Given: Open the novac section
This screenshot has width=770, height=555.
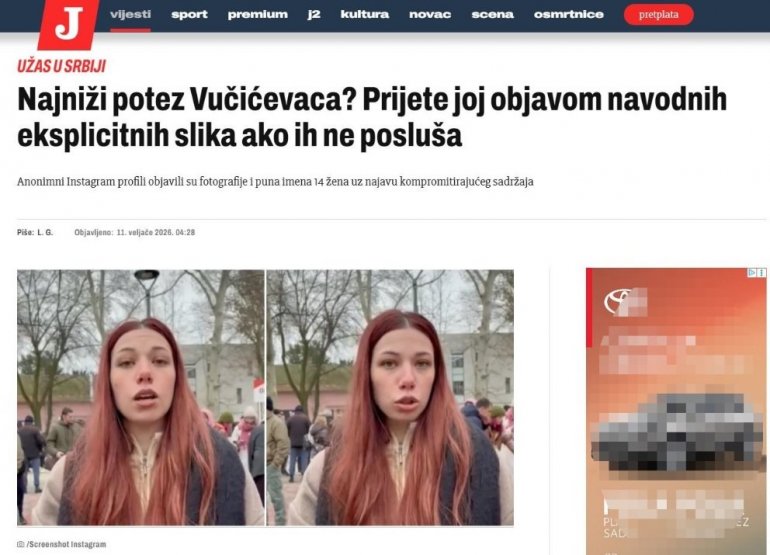Looking at the screenshot, I should click(x=430, y=15).
